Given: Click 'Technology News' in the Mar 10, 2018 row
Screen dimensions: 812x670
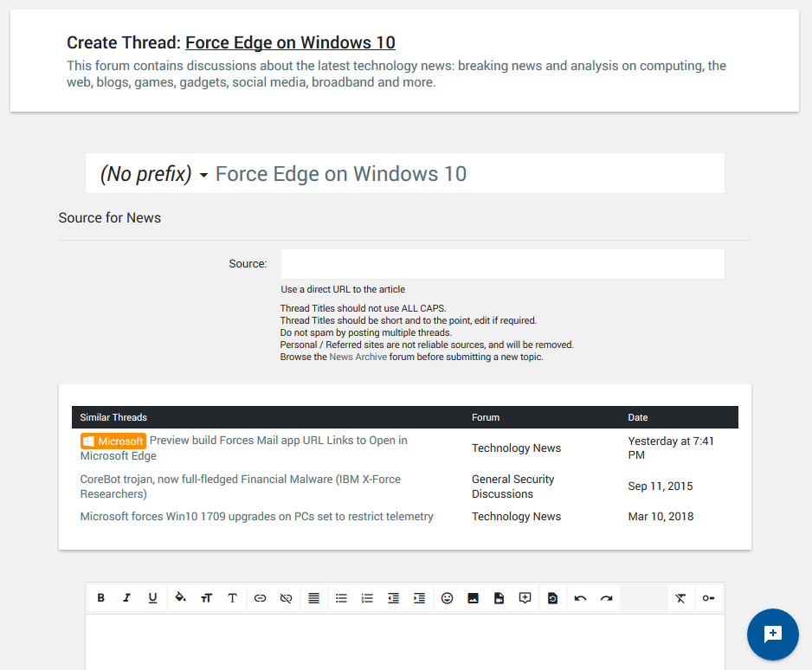Looking at the screenshot, I should point(516,516).
